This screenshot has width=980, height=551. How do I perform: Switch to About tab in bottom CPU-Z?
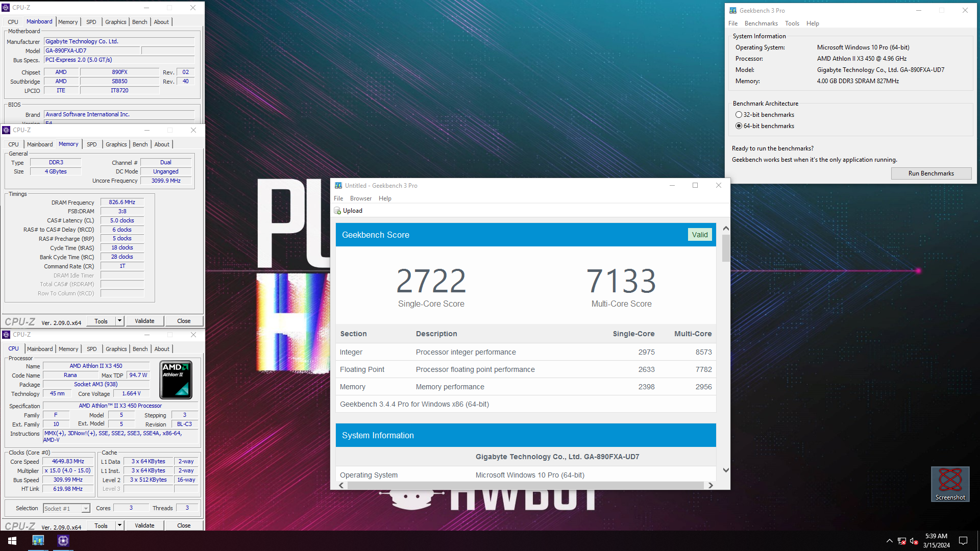162,349
